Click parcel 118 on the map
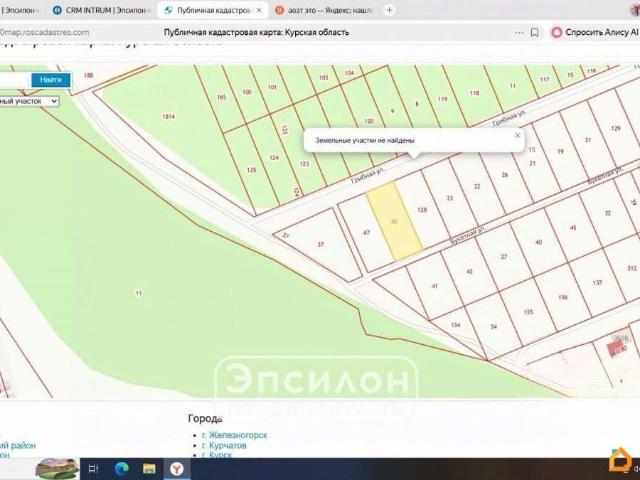Image resolution: width=640 pixels, height=480 pixels. point(474,93)
